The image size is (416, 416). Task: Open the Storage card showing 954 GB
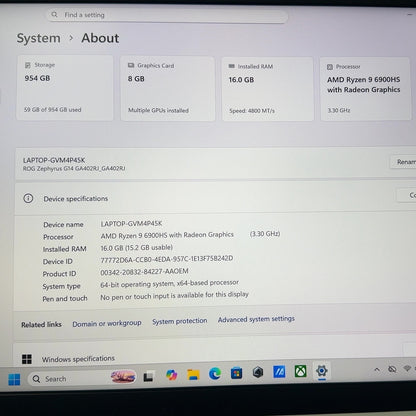point(65,88)
